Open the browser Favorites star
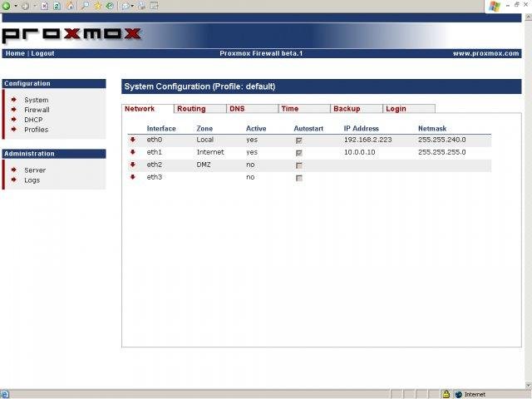 [98, 6]
